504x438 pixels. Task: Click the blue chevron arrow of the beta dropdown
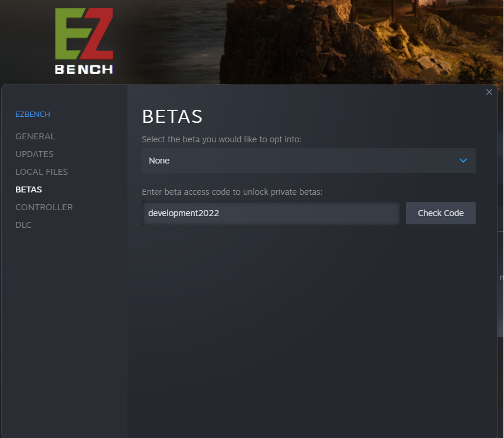[x=463, y=161]
